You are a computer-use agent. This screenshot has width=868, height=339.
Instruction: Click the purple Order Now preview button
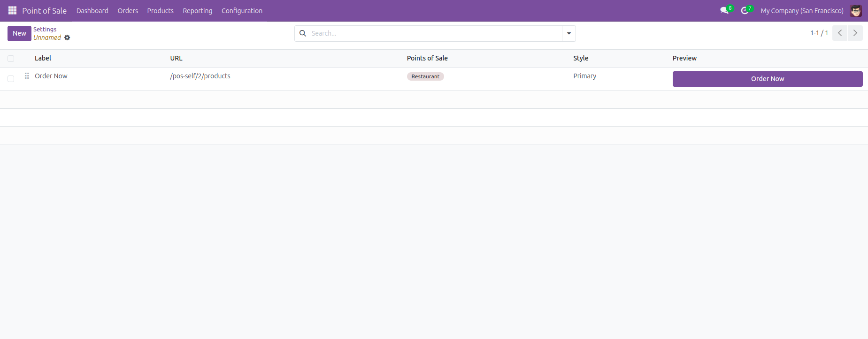pos(767,79)
